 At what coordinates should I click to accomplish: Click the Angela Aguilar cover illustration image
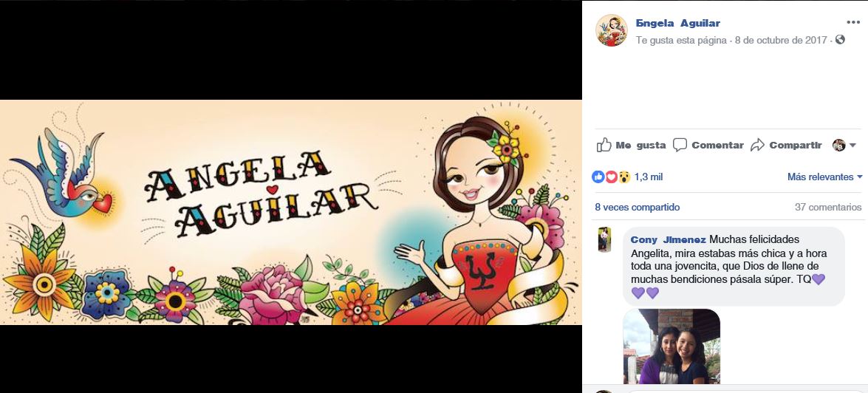pos(290,212)
